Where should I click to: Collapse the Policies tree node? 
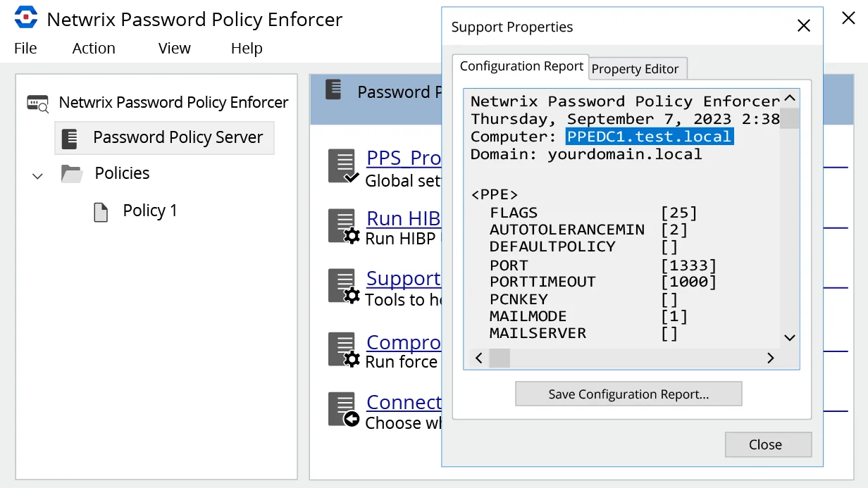[x=38, y=175]
